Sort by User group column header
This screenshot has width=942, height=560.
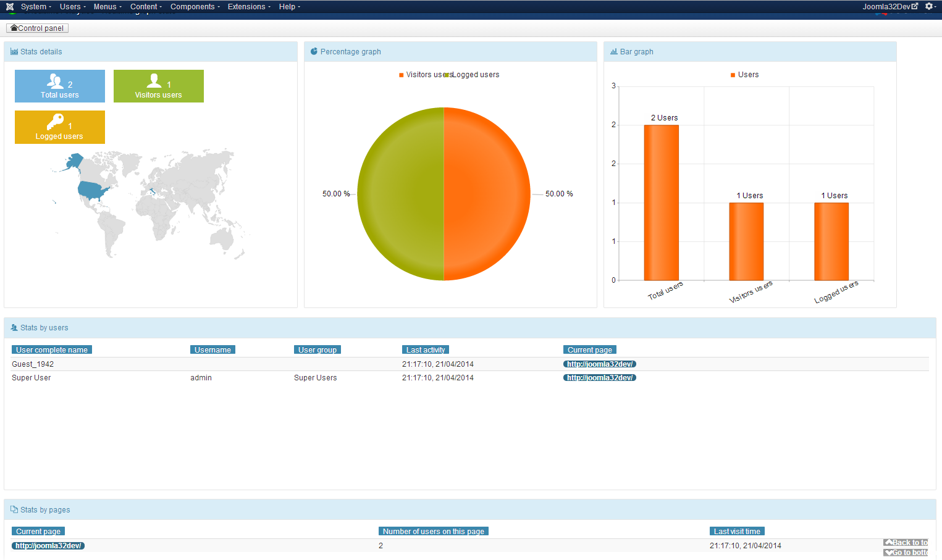point(318,350)
